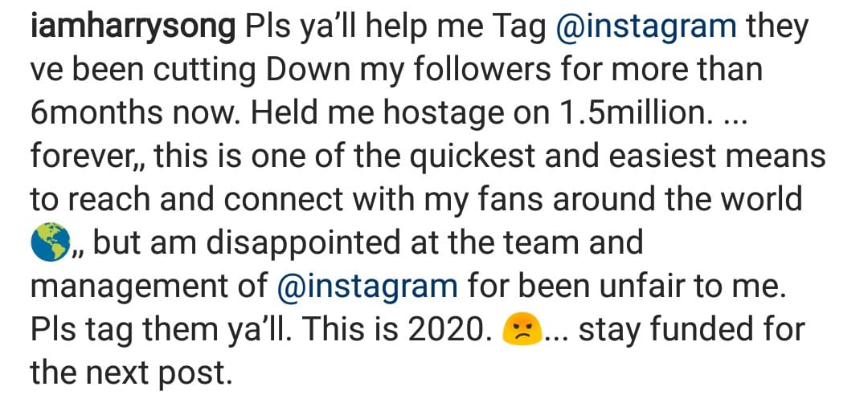
Task: Tap the first @instagram mention after Tag
Action: pyautogui.click(x=646, y=28)
